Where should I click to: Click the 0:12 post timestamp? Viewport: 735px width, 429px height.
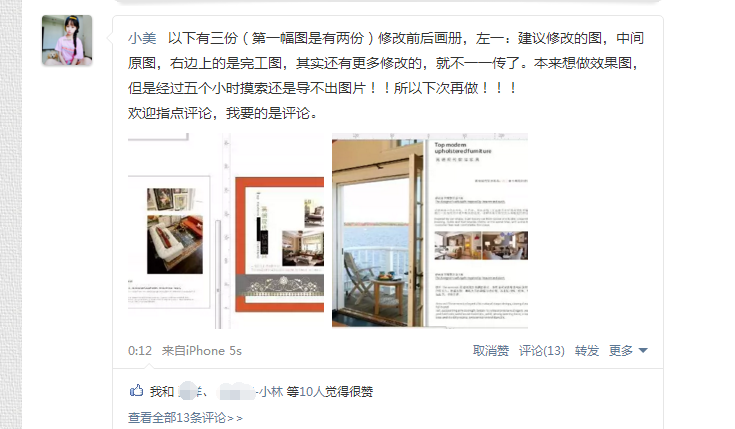[140, 351]
